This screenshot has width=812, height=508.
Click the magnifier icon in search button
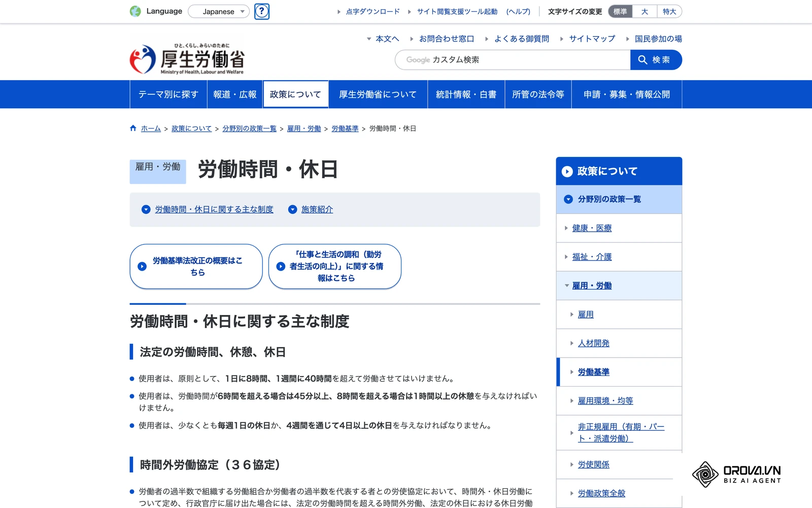642,60
